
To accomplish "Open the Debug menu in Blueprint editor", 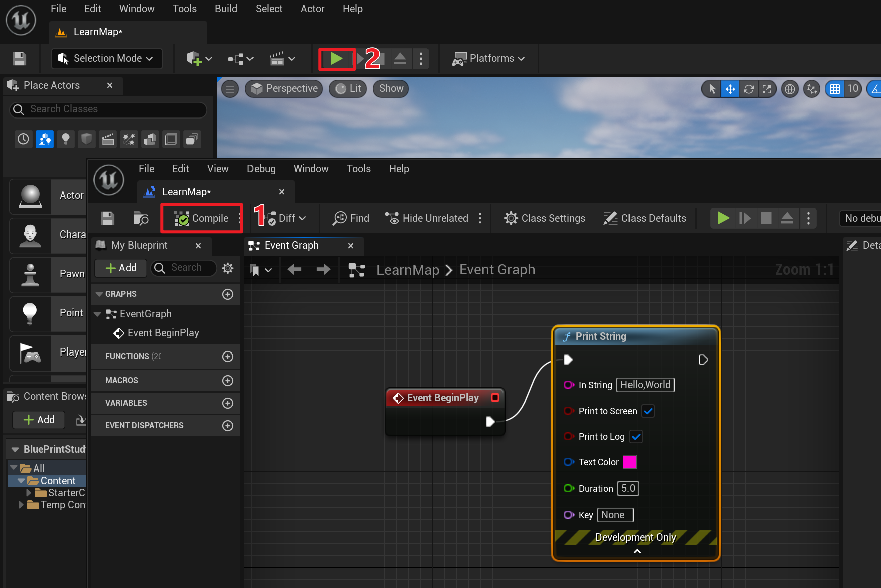I will (261, 169).
